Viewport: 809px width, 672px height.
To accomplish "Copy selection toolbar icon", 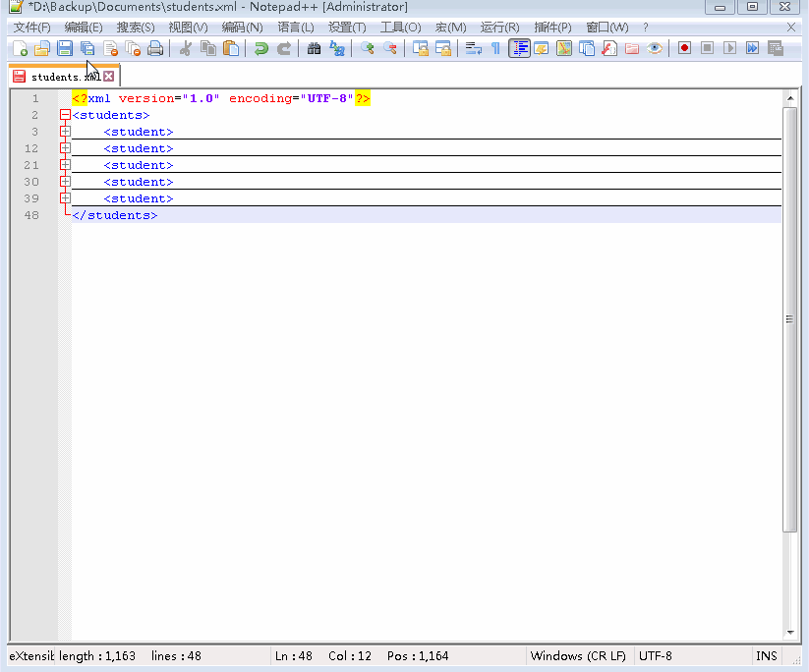I will pyautogui.click(x=208, y=48).
